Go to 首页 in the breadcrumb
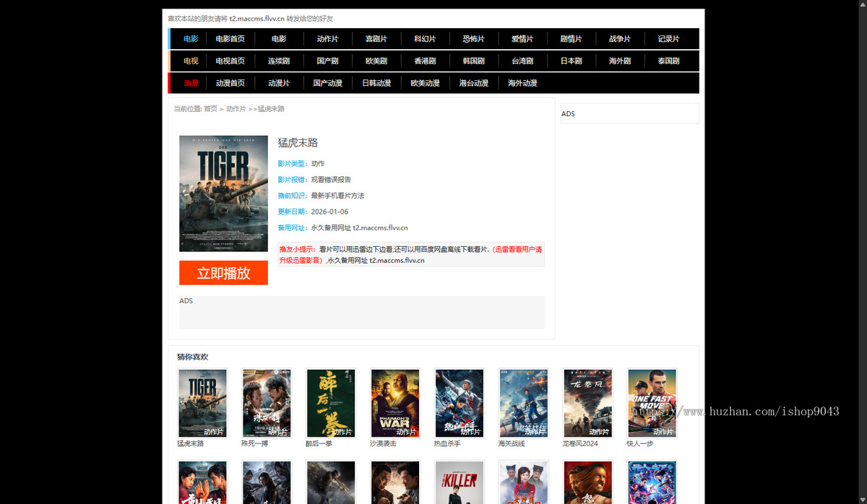Viewport: 867px width, 504px height. (x=210, y=109)
